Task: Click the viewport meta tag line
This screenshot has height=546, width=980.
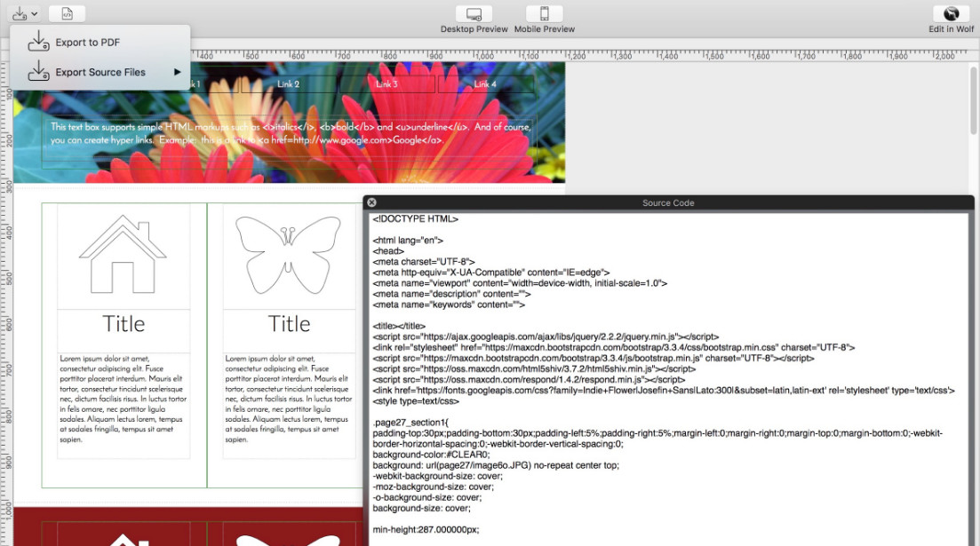Action: (x=520, y=283)
